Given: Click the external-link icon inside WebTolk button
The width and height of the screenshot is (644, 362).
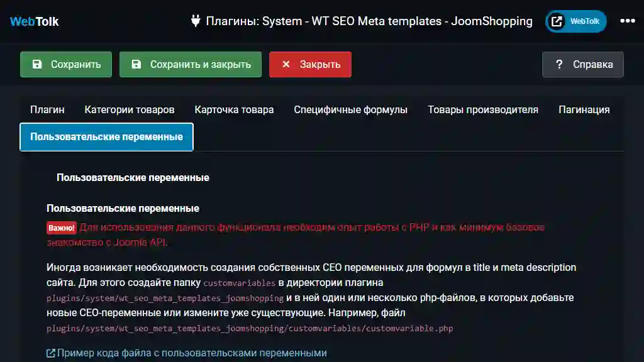Looking at the screenshot, I should tap(557, 21).
